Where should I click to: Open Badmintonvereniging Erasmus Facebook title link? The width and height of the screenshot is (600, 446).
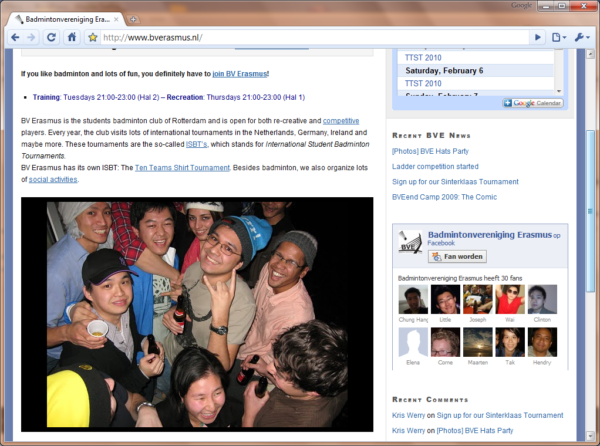(x=490, y=235)
